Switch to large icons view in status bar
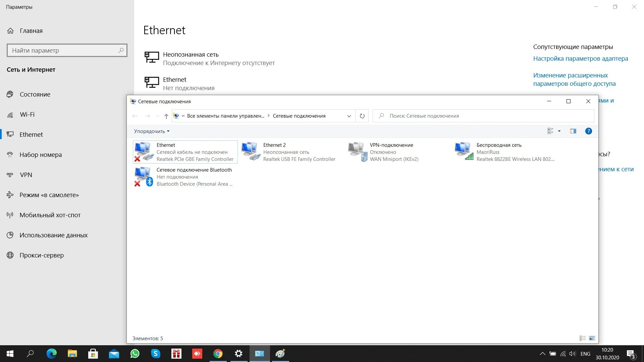Image resolution: width=644 pixels, height=362 pixels. tap(592, 338)
